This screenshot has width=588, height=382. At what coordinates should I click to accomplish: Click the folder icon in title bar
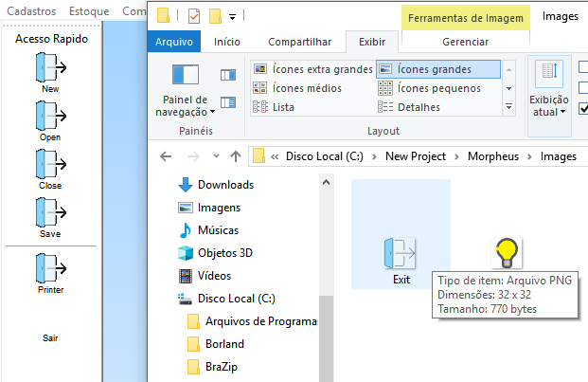point(163,16)
